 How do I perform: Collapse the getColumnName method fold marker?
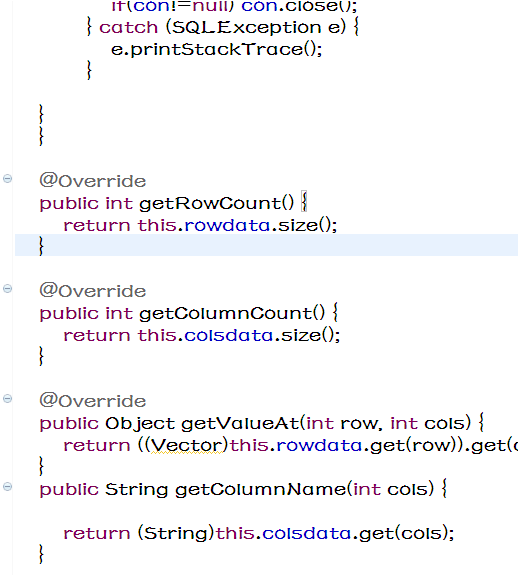click(7, 487)
